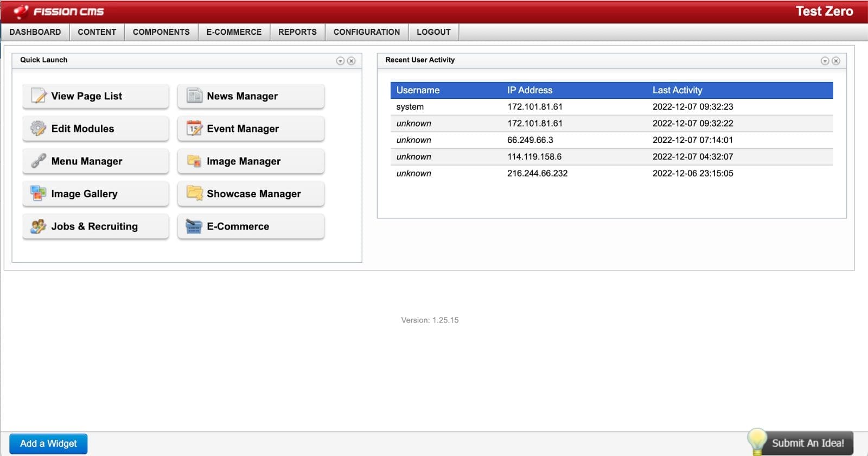Collapse the Recent User Activity widget
The image size is (868, 456).
[825, 61]
